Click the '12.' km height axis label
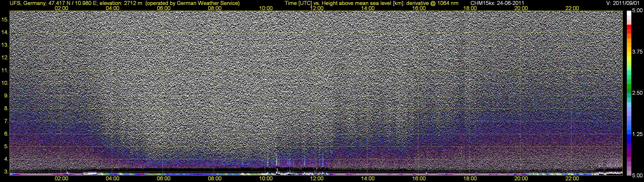This screenshot has width=644, height=182. click(5, 58)
